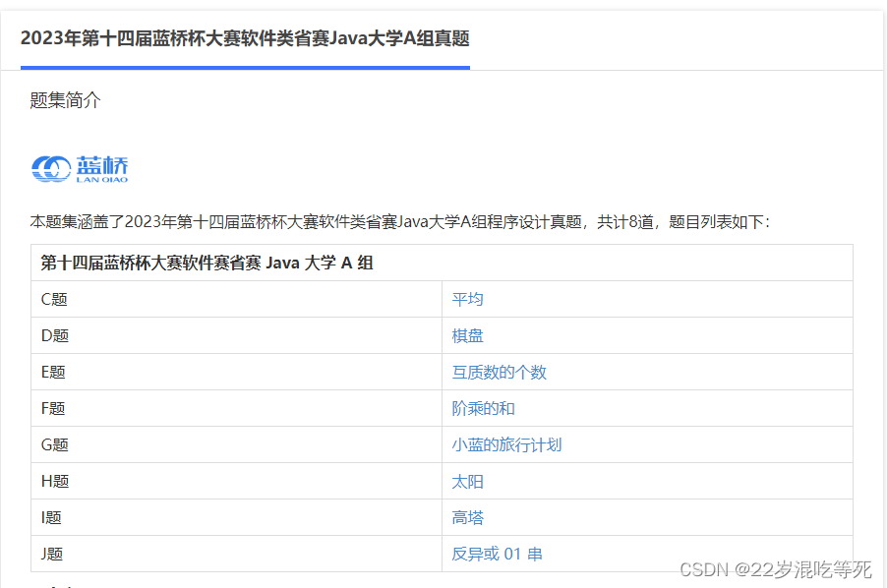
Task: Open the 太阳 problem link
Action: (467, 482)
